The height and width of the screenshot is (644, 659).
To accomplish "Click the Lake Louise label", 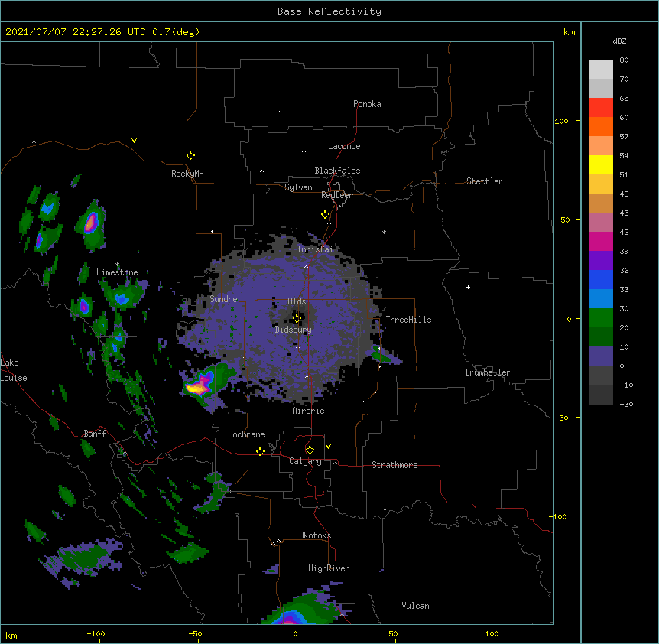I will (14, 370).
